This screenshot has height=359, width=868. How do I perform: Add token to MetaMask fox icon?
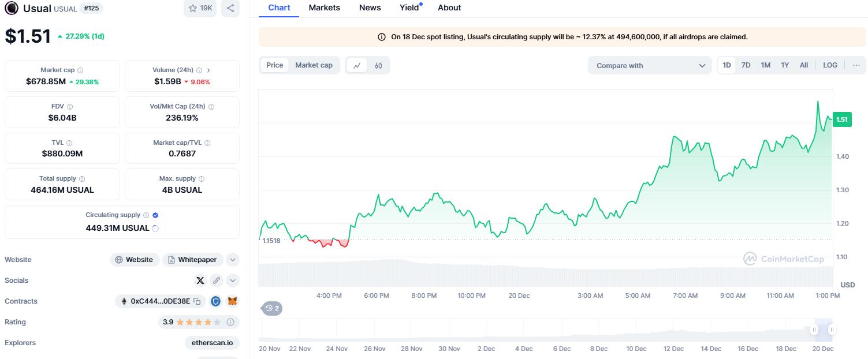232,301
